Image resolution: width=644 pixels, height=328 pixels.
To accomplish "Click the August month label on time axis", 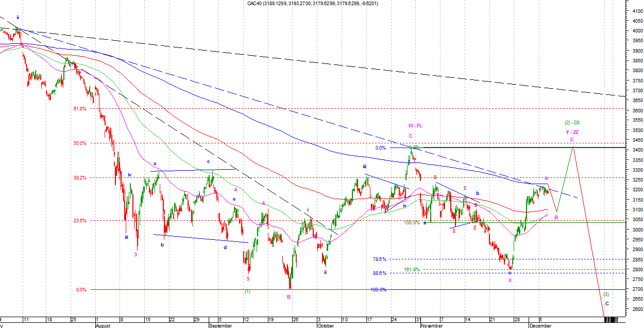I will [104, 325].
